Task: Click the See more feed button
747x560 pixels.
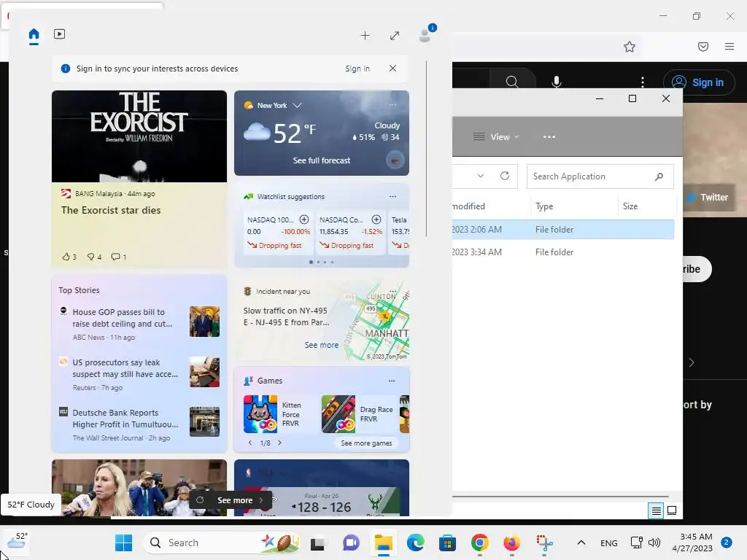Action: pos(231,500)
